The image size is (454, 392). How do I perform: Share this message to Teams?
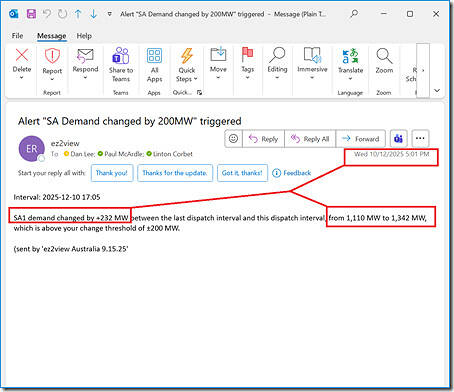tap(121, 65)
